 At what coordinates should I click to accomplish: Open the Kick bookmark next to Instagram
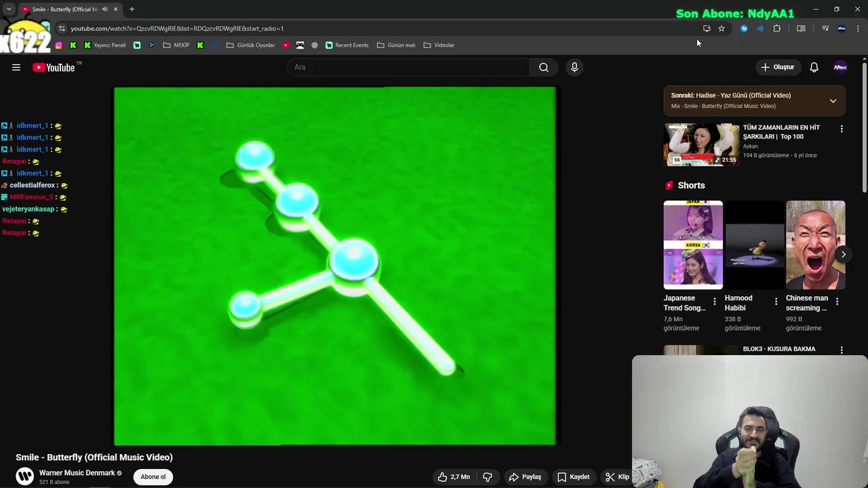click(x=73, y=45)
